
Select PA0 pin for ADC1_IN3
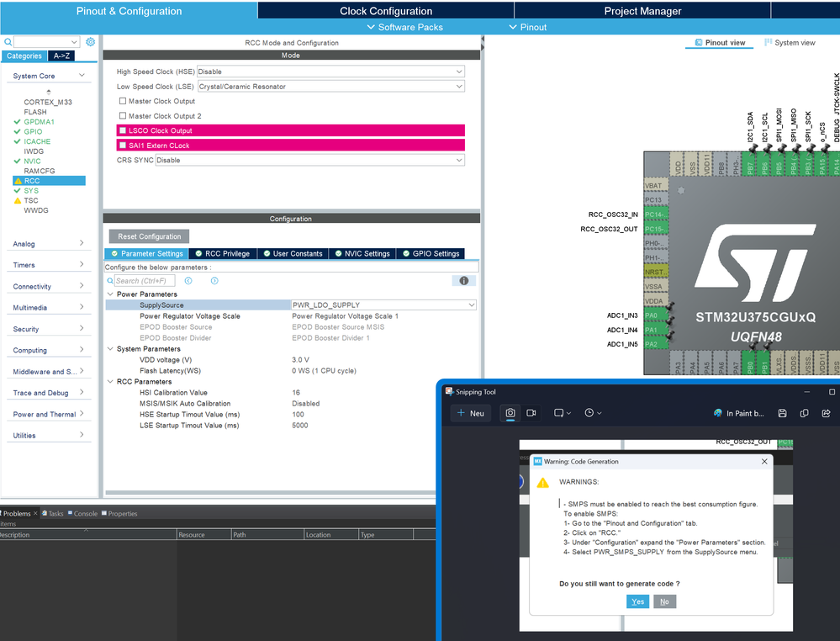pyautogui.click(x=656, y=315)
